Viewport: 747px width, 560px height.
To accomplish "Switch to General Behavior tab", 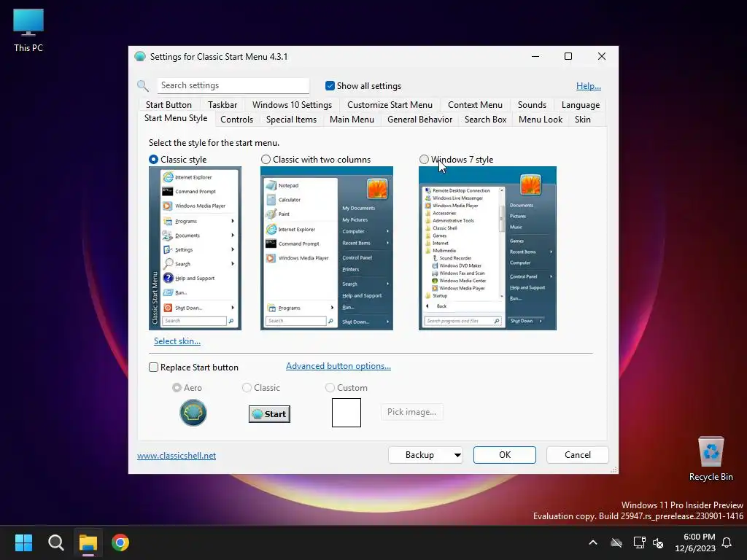I will coord(419,120).
